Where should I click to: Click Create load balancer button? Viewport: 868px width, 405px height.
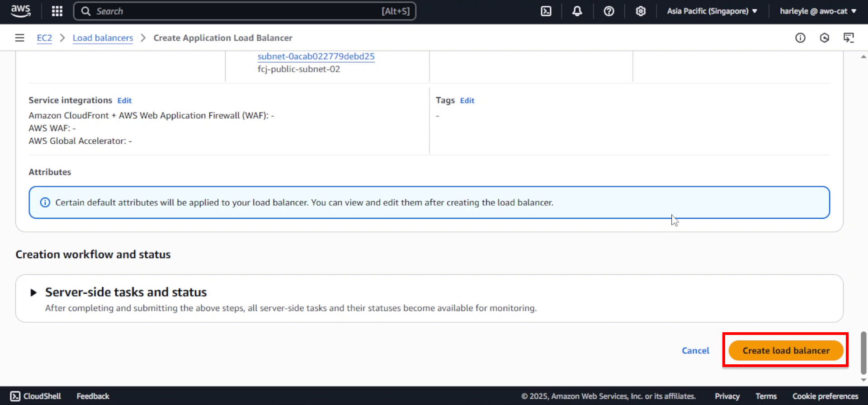tap(786, 351)
